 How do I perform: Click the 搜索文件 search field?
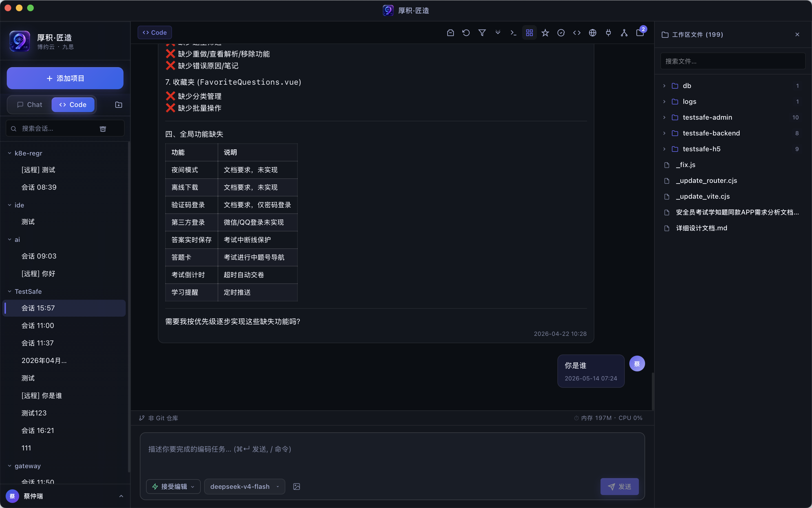(x=733, y=61)
